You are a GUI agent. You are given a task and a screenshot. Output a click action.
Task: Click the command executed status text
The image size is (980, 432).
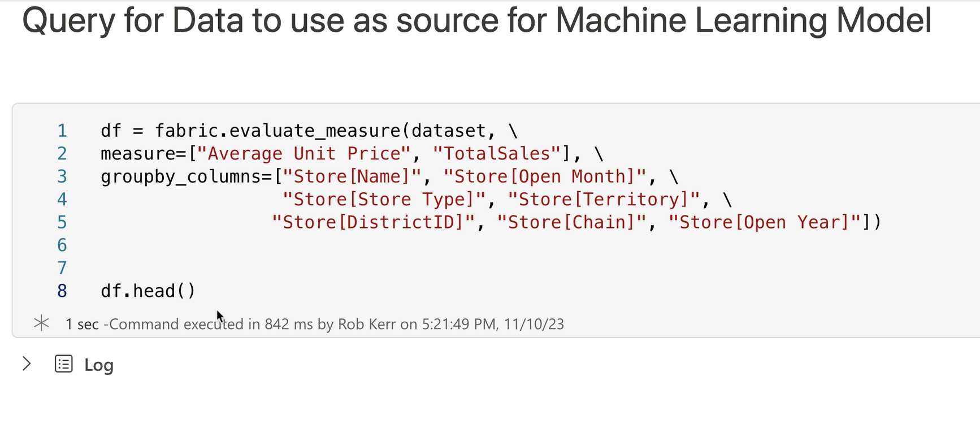point(314,324)
